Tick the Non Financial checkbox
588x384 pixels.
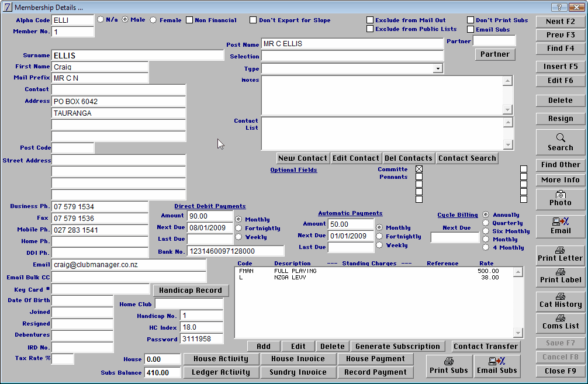(189, 20)
